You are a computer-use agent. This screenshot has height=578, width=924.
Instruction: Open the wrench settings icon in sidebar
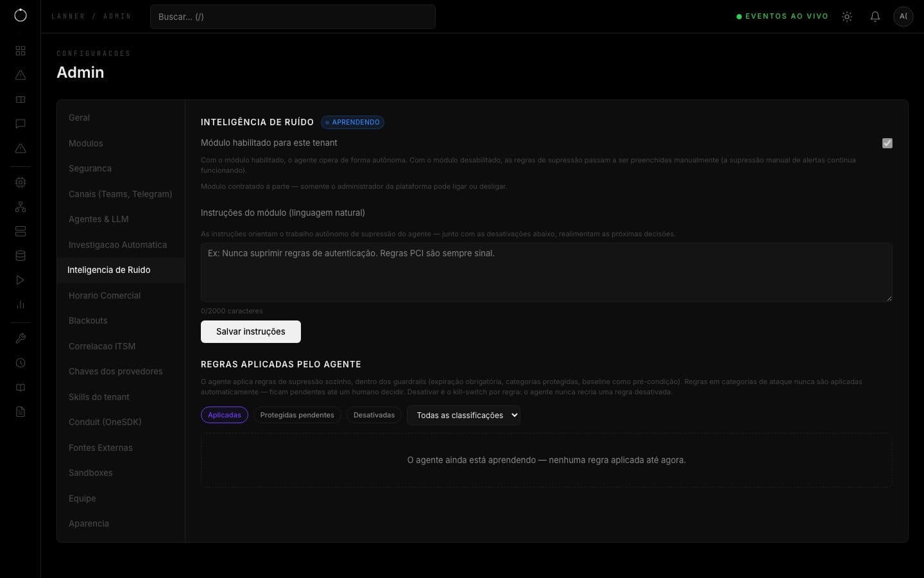click(21, 338)
